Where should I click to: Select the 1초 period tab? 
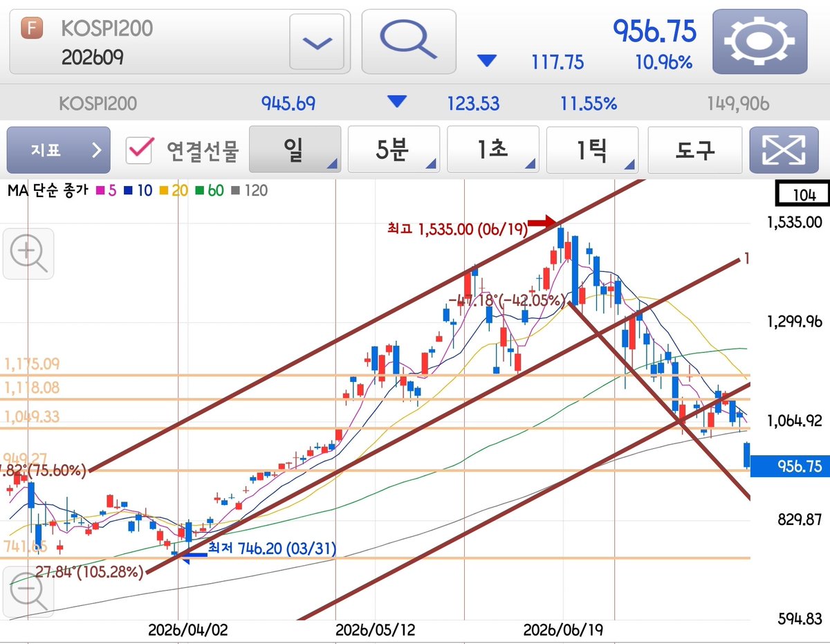point(493,149)
